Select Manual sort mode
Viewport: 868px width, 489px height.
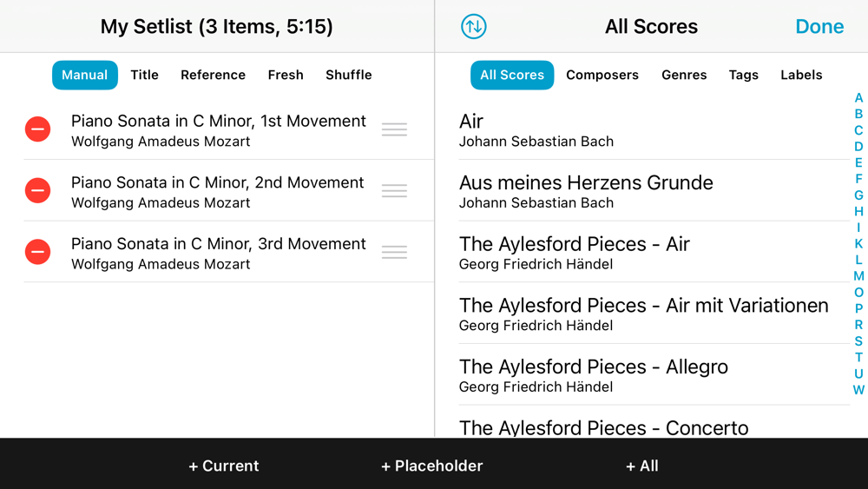click(x=85, y=76)
